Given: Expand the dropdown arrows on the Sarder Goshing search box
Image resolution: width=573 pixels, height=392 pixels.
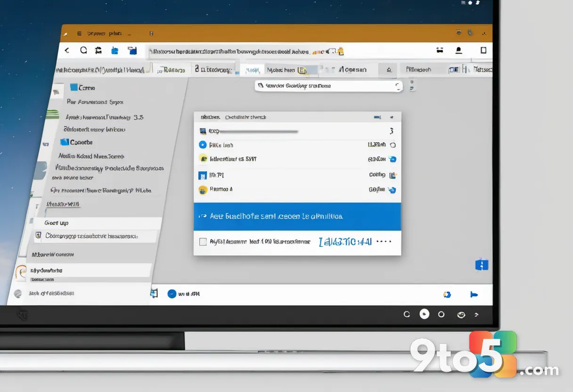Looking at the screenshot, I should [x=398, y=86].
